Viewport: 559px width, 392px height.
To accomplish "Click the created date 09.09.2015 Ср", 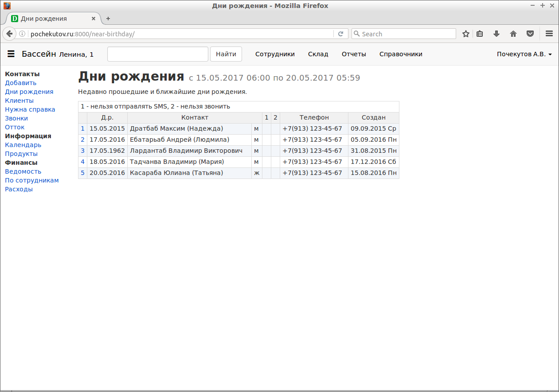I will point(373,128).
